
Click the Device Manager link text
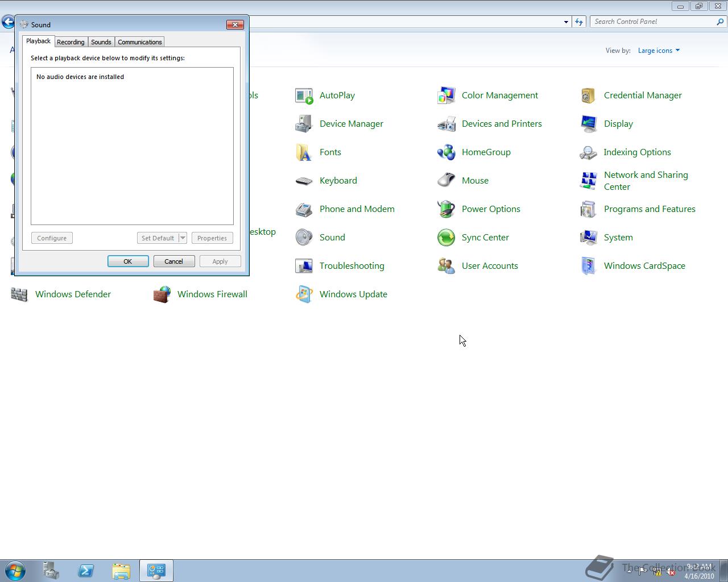(351, 124)
